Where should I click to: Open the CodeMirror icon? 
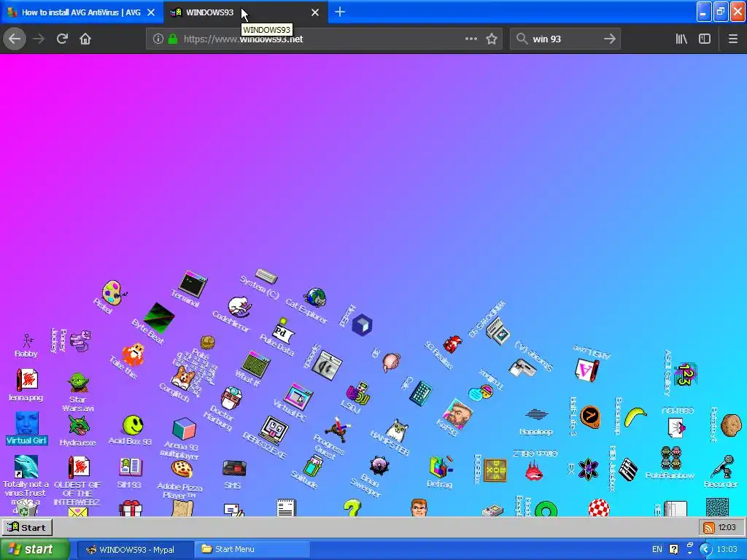239,307
